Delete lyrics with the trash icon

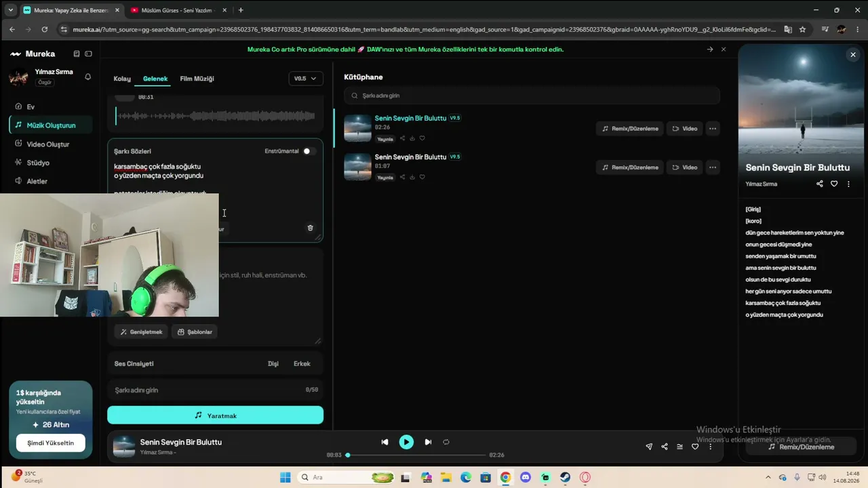(311, 228)
